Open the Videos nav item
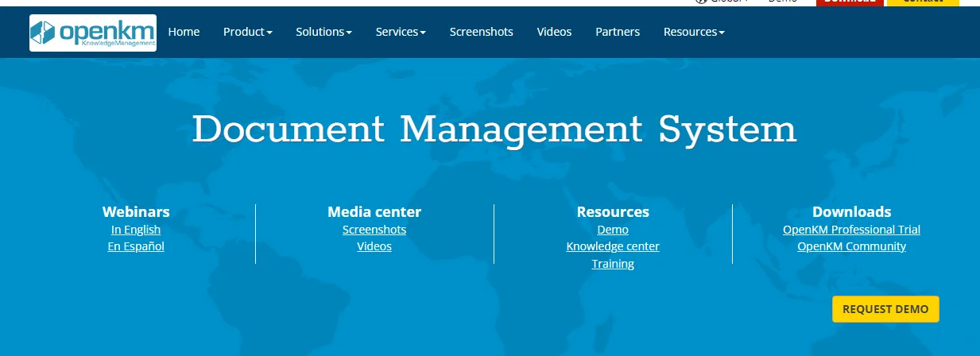Viewport: 980px width, 356px height. 554,32
